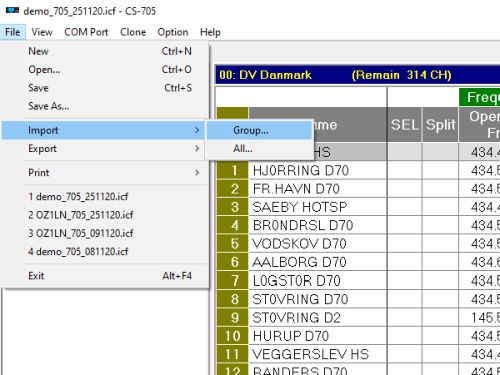Click the Split cell for VODSKOV D70
The width and height of the screenshot is (500, 375).
pyautogui.click(x=440, y=244)
